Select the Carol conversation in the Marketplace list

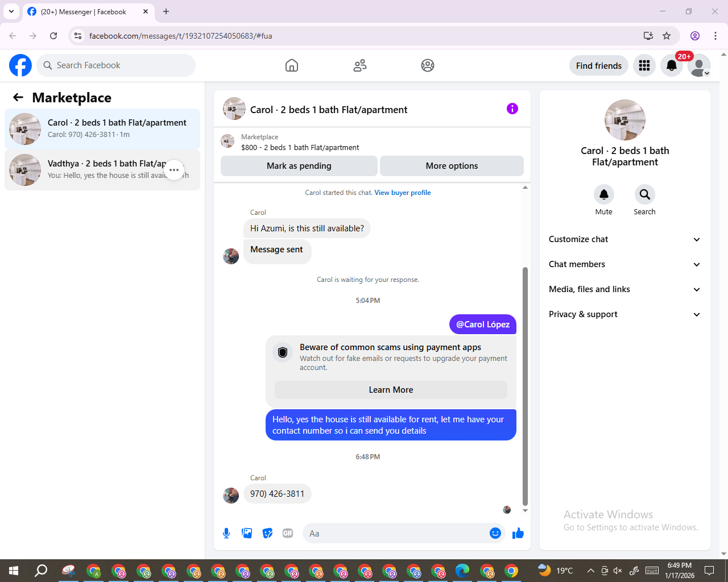click(x=102, y=129)
